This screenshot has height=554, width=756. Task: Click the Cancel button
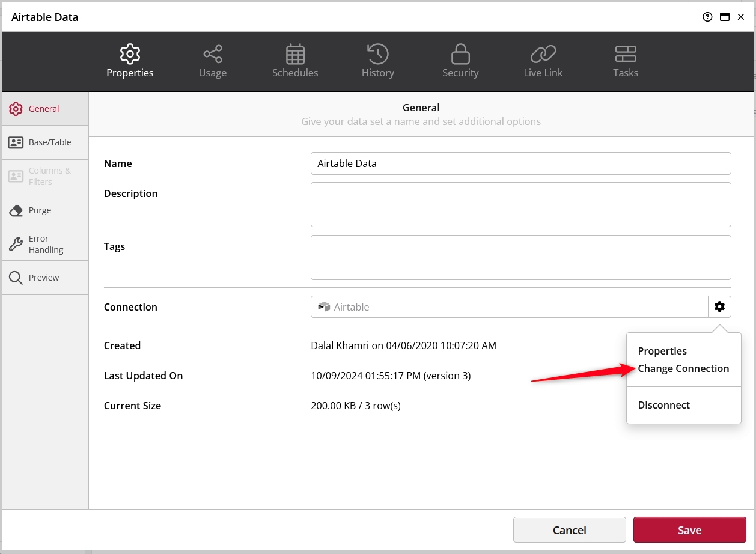point(569,530)
